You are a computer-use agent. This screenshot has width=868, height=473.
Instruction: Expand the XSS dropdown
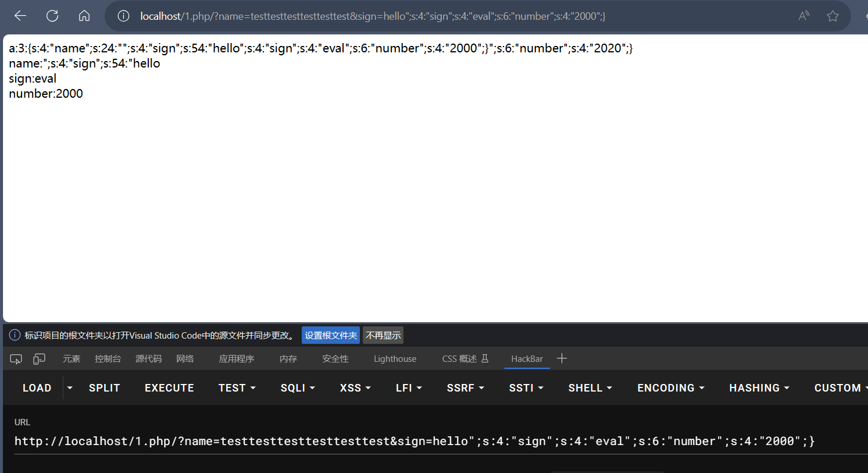[x=355, y=388]
